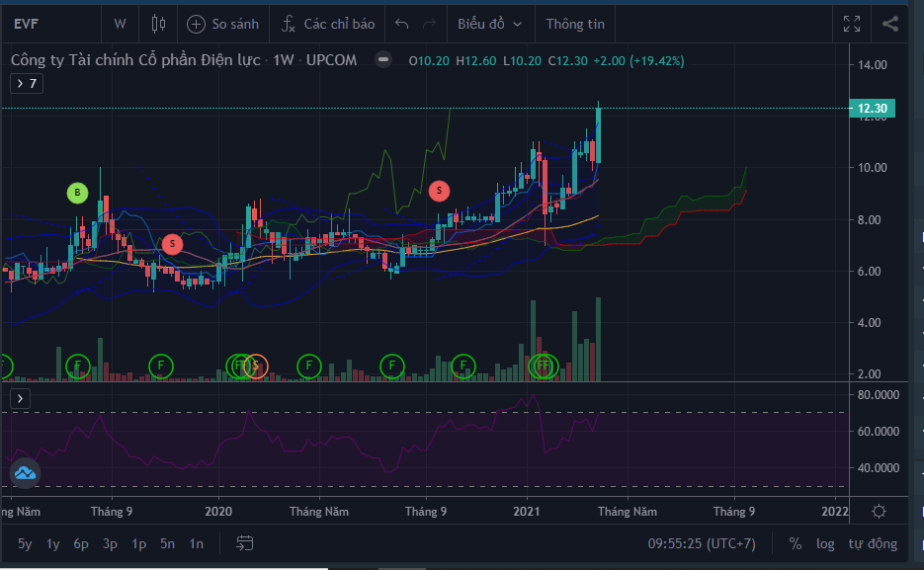Click the So sánh compare button

pyautogui.click(x=221, y=24)
